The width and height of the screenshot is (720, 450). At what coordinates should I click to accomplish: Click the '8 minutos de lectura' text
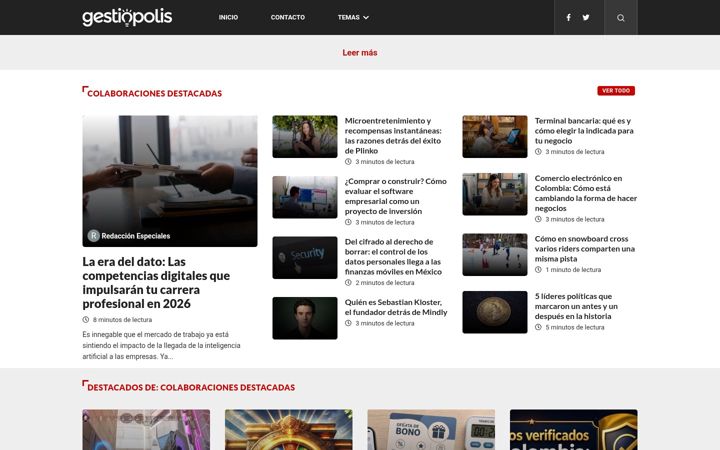tap(122, 320)
